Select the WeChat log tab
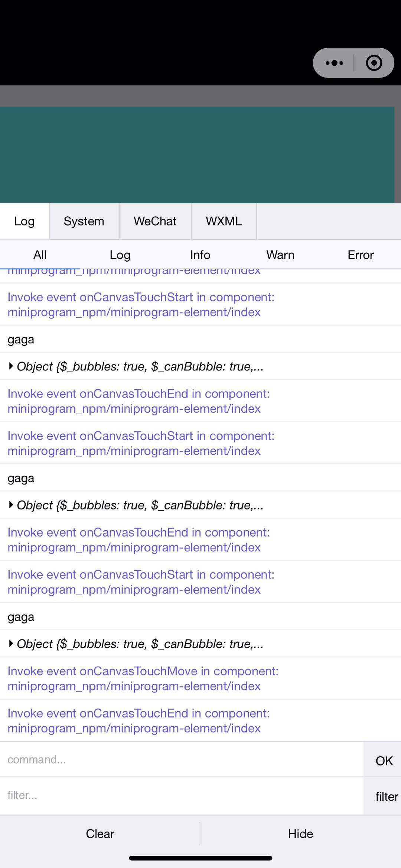The width and height of the screenshot is (401, 868). click(154, 221)
